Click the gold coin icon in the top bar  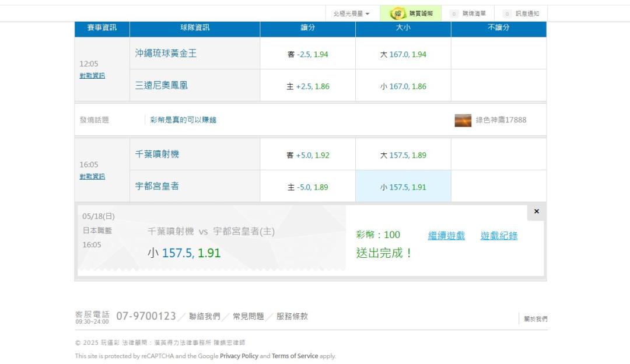click(397, 13)
